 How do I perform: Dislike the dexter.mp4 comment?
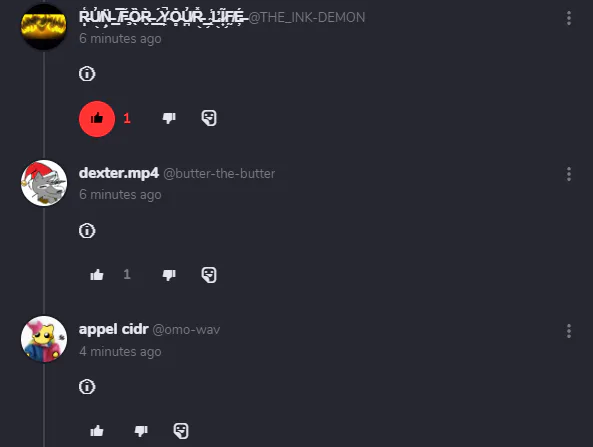click(169, 275)
